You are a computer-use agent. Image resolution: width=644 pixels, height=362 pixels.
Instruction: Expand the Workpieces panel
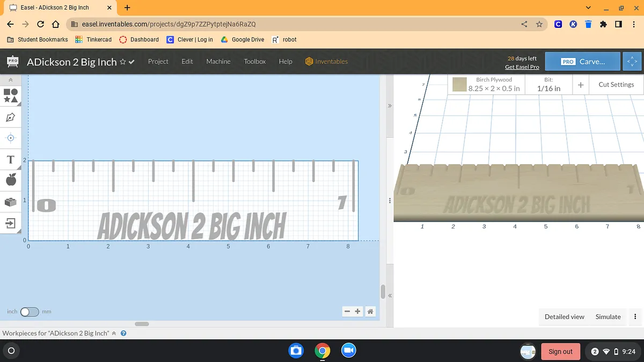pos(114,334)
